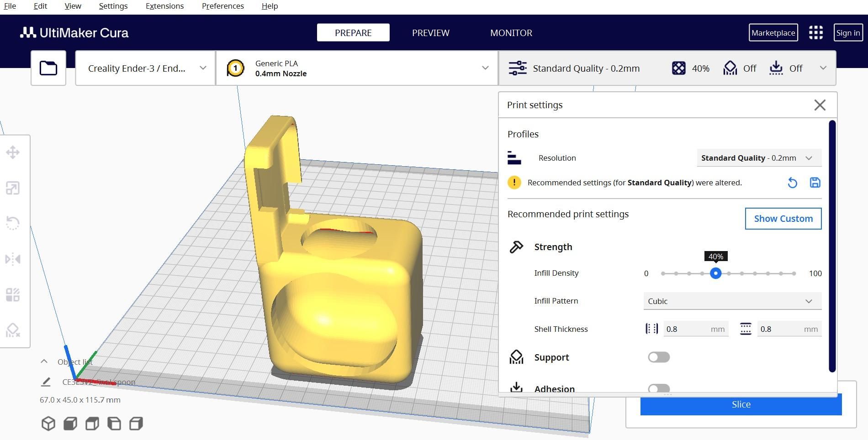Enable the Adhesion toggle switch

659,388
